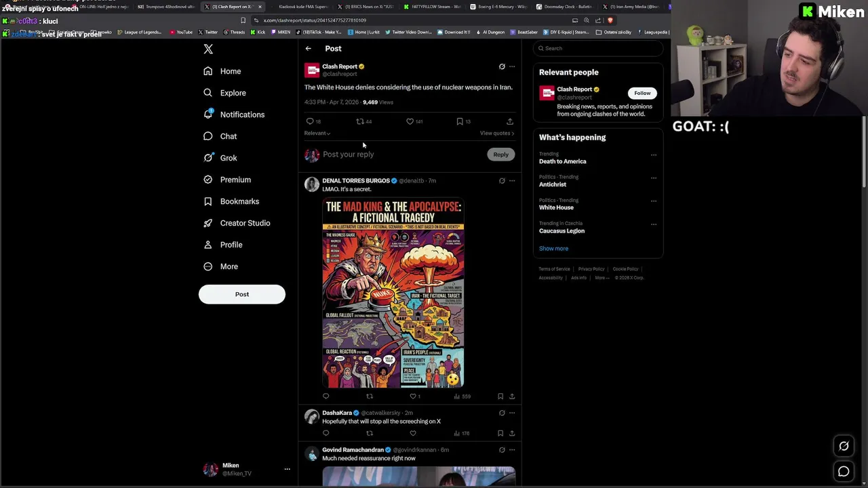
Task: Switch to BRICS News browser tab
Action: (x=366, y=7)
